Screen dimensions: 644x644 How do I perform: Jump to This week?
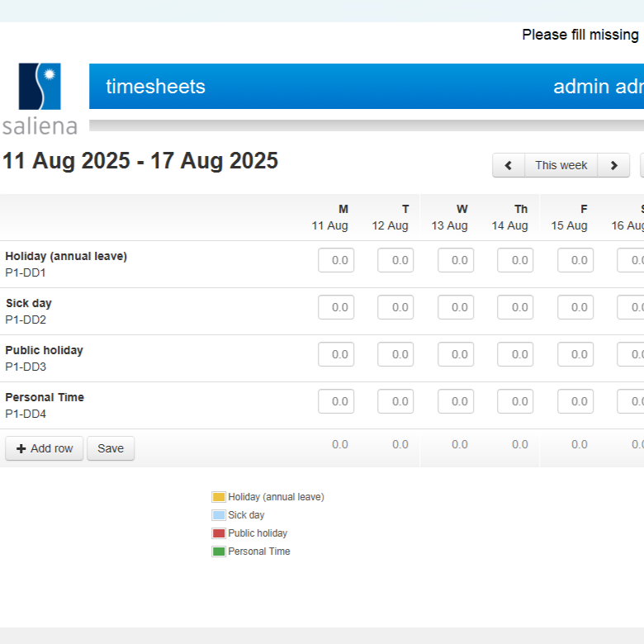[x=561, y=165]
